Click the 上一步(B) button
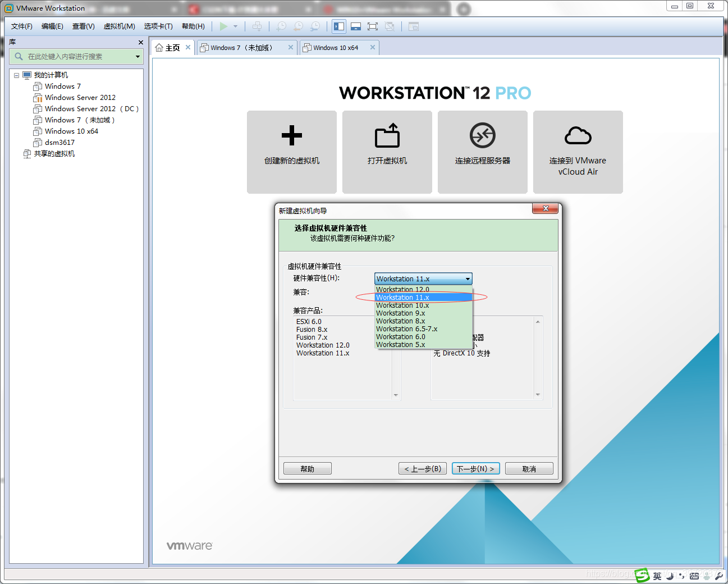 [x=423, y=468]
